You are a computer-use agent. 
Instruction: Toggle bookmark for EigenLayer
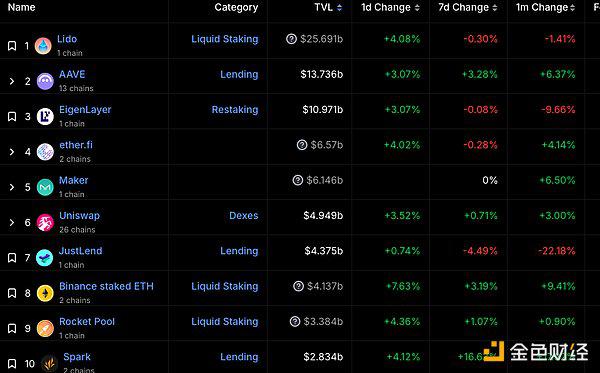pyautogui.click(x=12, y=116)
